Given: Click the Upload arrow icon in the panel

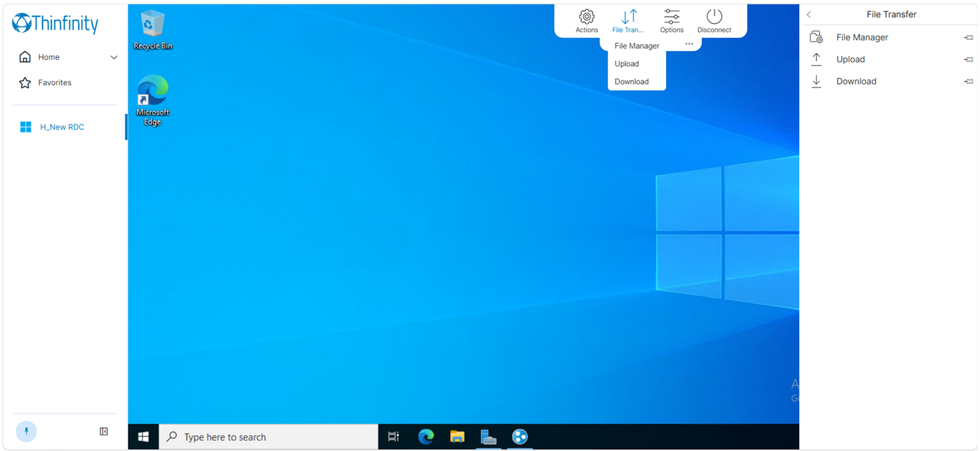Looking at the screenshot, I should coord(816,59).
